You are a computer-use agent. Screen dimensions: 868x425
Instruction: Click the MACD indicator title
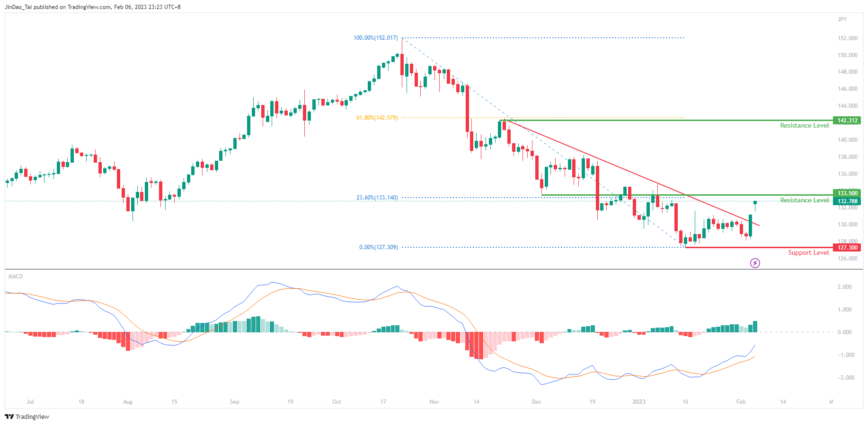(16, 277)
